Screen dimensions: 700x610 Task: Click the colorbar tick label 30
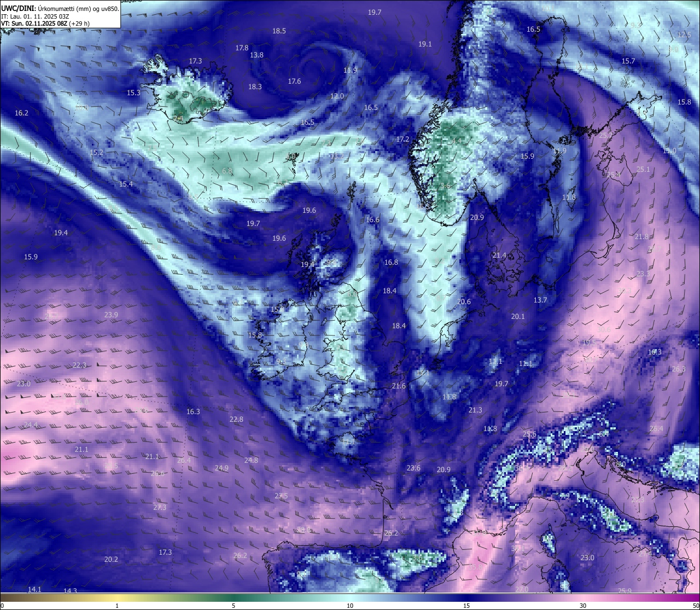[x=583, y=606]
